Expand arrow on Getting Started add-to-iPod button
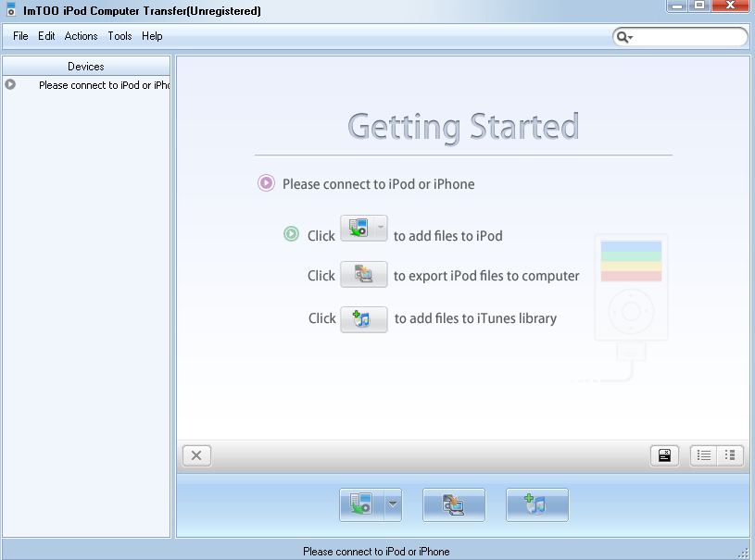Image resolution: width=755 pixels, height=560 pixels. click(x=381, y=228)
